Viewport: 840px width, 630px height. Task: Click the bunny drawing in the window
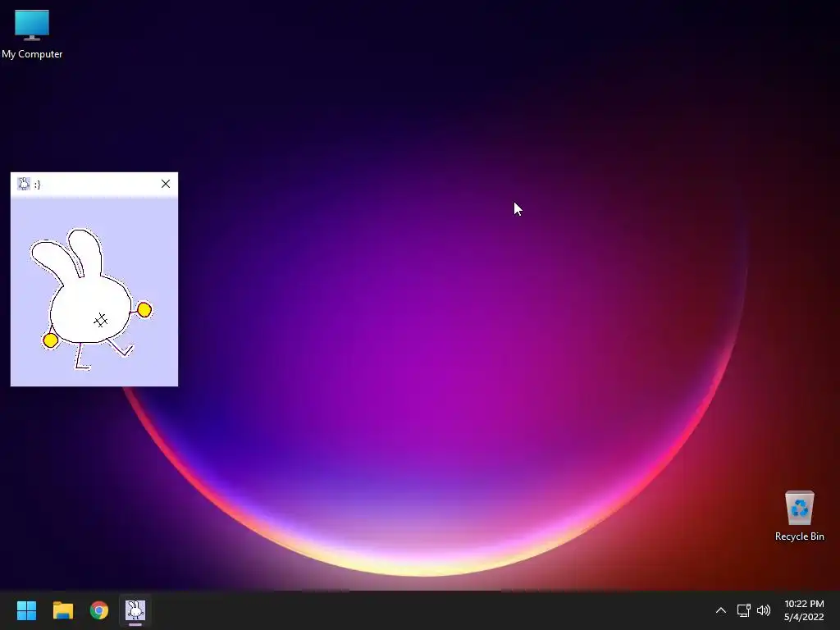(91, 299)
